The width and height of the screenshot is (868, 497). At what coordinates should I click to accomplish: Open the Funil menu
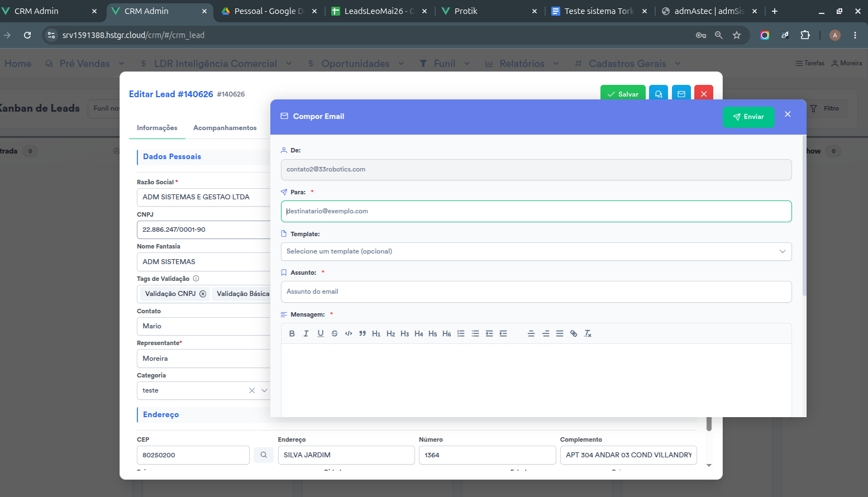click(445, 64)
